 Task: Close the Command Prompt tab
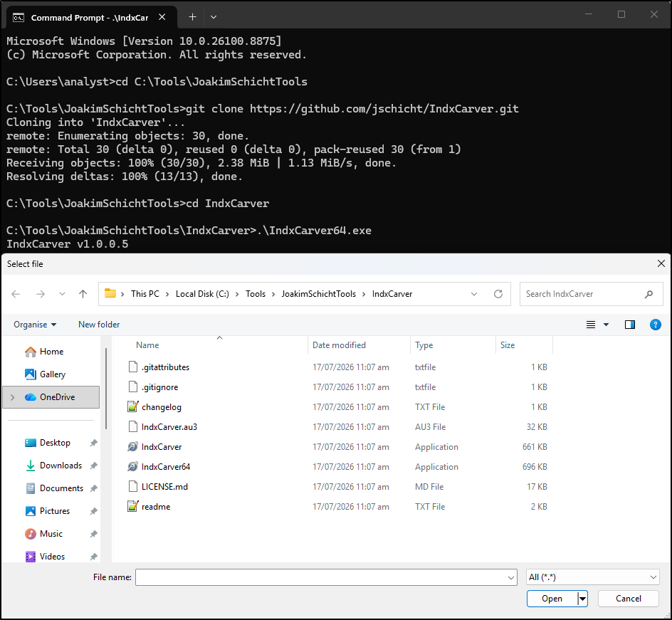pos(162,17)
